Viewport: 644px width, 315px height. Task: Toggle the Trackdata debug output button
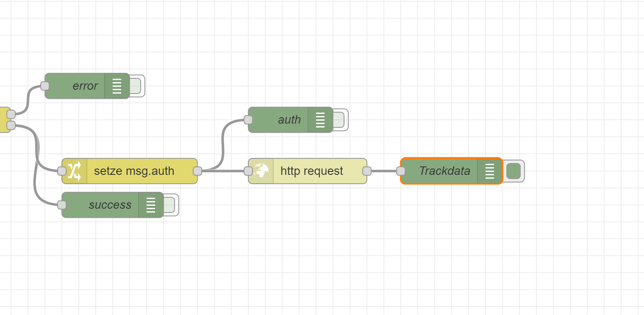[514, 171]
